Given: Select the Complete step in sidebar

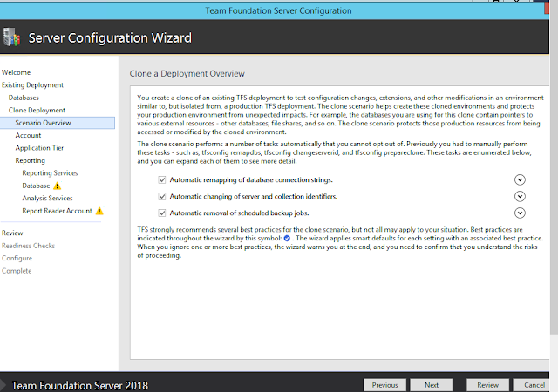Looking at the screenshot, I should pos(17,271).
